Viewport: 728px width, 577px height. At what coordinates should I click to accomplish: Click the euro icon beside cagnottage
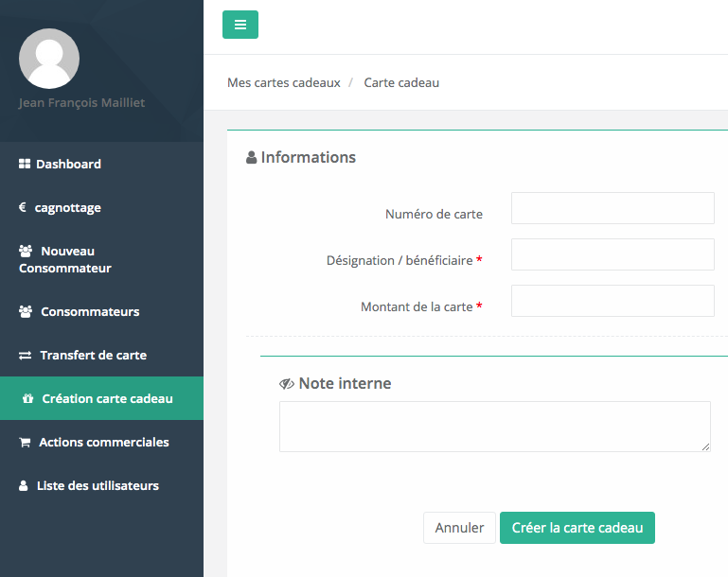tap(23, 207)
